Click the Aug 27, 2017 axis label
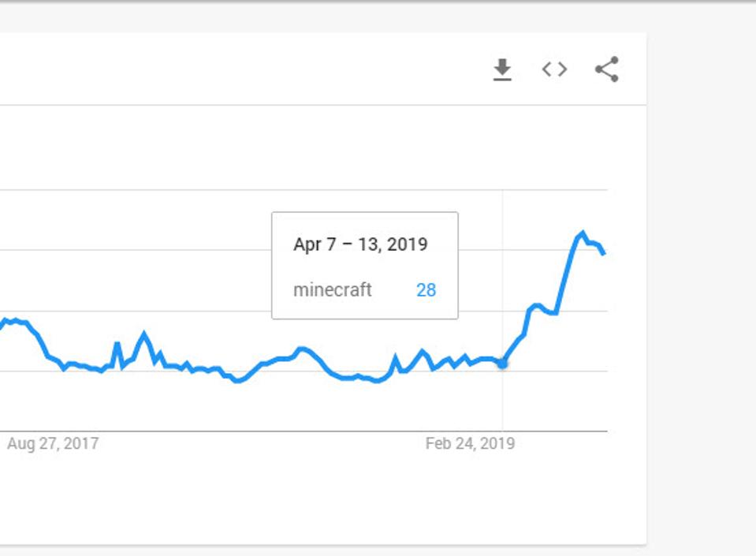The height and width of the screenshot is (556, 756). 53,443
